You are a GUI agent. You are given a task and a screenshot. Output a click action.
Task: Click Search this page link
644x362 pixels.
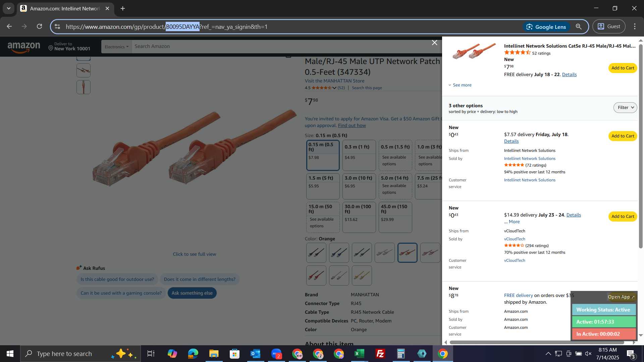coord(367,88)
